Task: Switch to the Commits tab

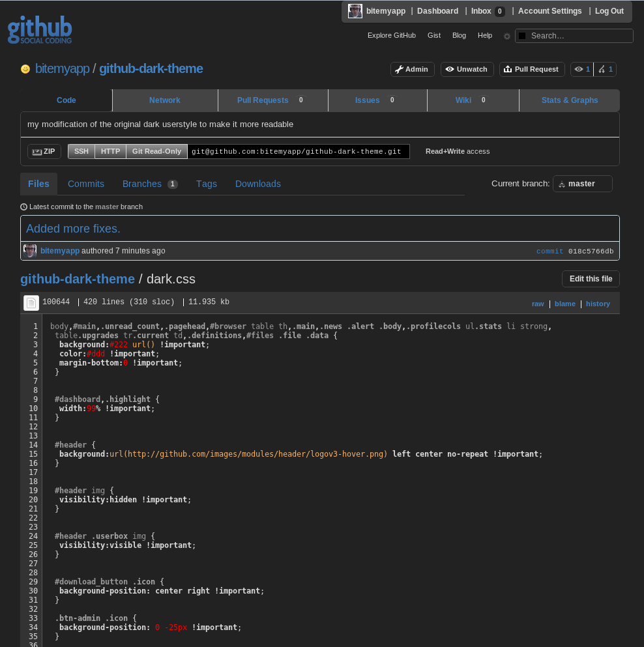Action: (x=85, y=184)
